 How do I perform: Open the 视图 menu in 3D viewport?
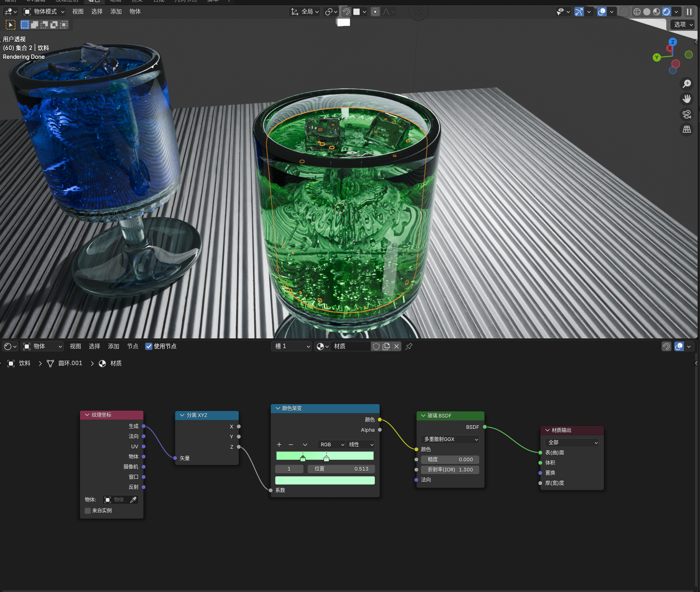[x=78, y=12]
